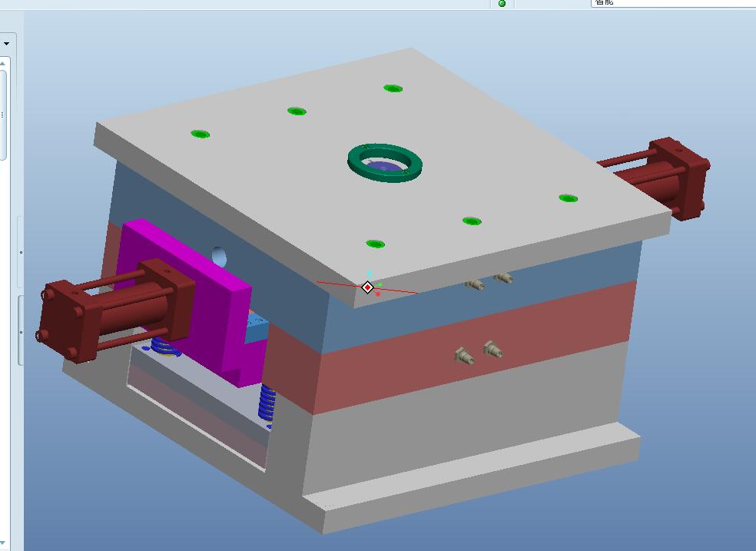The image size is (756, 551).
Task: Select the blue spring under the left cylinder
Action: pos(164,347)
